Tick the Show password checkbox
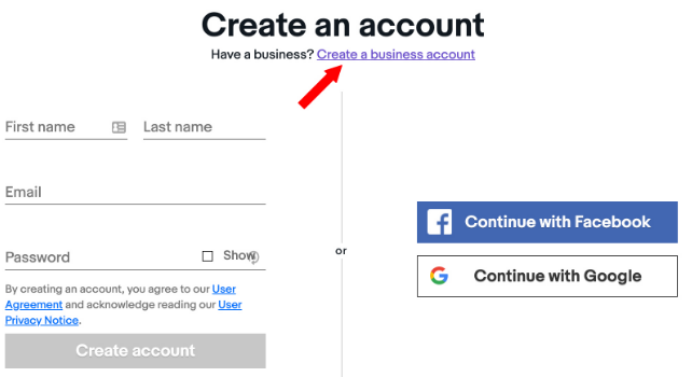Screen dimensions: 692x378 click(207, 256)
